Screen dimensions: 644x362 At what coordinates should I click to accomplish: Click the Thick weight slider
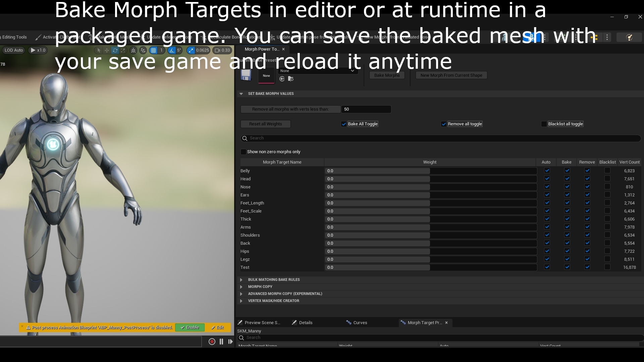431,219
